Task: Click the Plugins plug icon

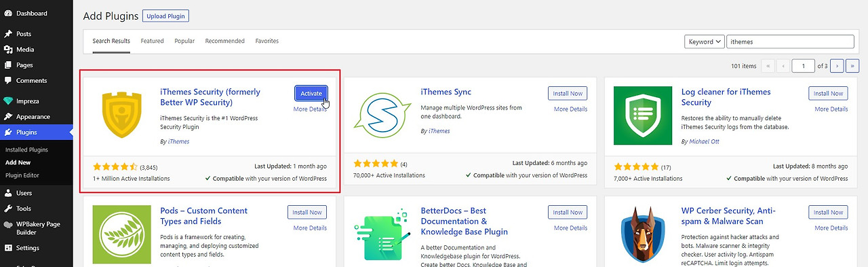Action: coord(8,132)
